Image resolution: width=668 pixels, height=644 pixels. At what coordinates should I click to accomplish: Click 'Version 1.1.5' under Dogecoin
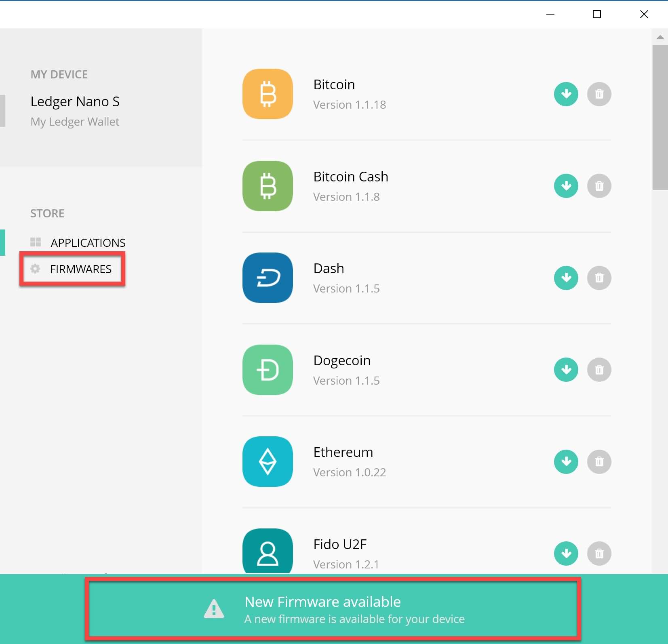(x=346, y=381)
